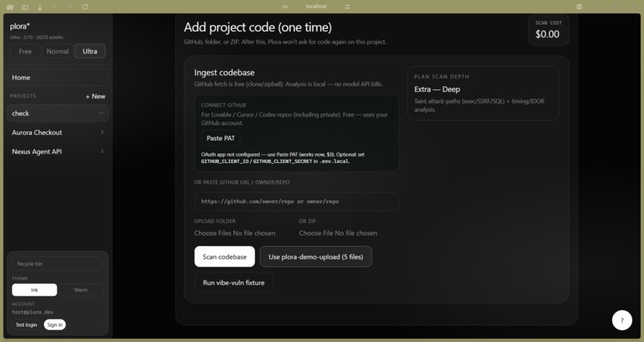The image size is (644, 342).
Task: Click the Test login button
Action: (x=26, y=324)
